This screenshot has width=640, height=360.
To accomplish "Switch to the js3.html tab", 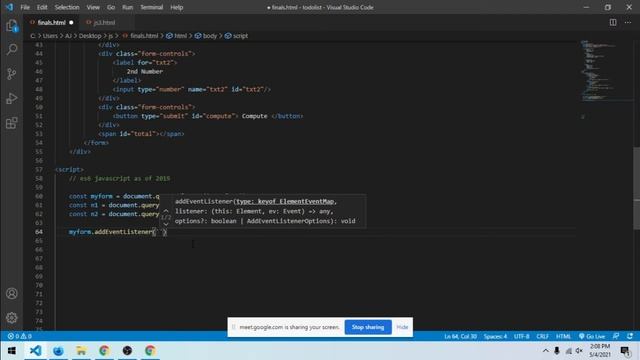I will click(x=104, y=22).
